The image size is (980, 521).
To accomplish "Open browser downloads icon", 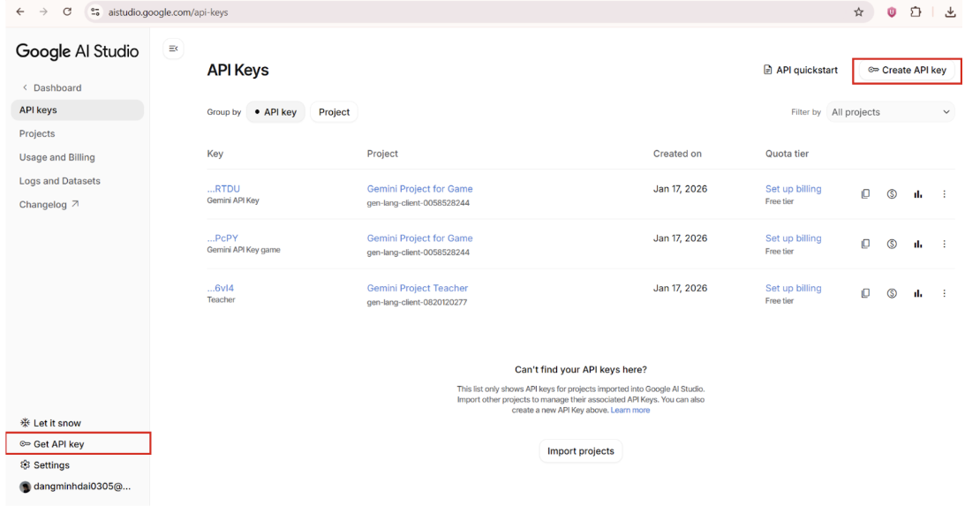I will pyautogui.click(x=950, y=12).
